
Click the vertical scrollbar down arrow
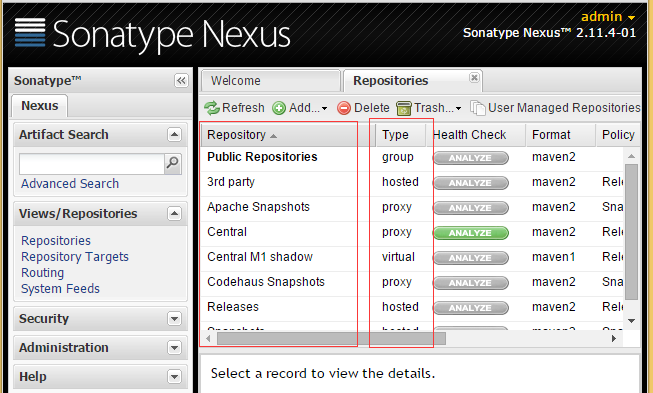[x=631, y=321]
